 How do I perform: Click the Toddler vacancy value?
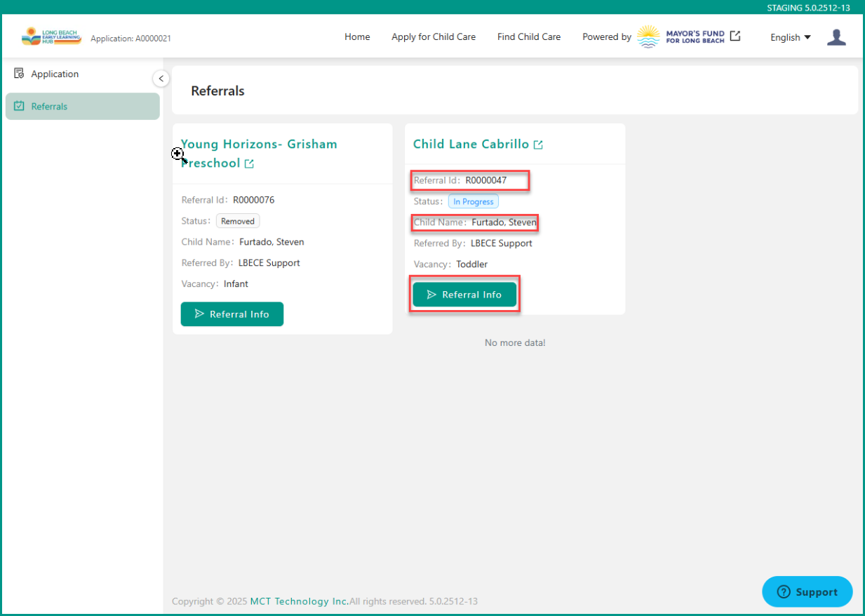click(x=472, y=265)
